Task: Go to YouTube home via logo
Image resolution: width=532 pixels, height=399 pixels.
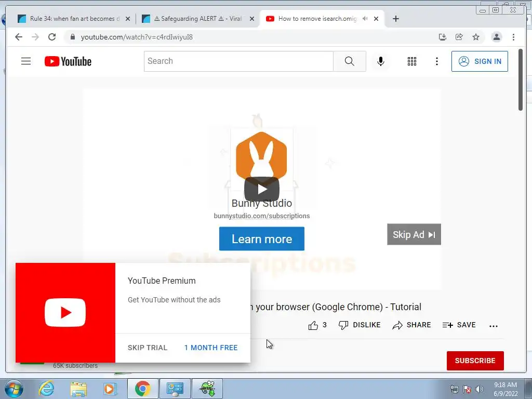Action: 68,61
